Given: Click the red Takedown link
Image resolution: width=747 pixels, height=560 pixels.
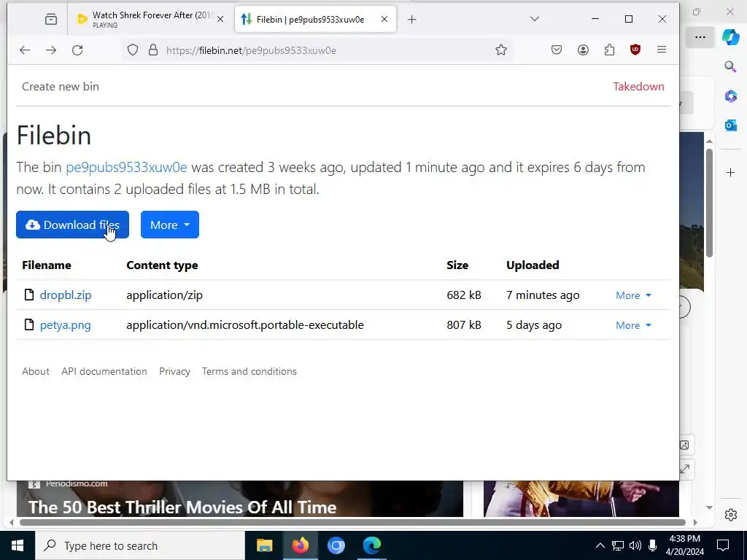Looking at the screenshot, I should [x=638, y=87].
